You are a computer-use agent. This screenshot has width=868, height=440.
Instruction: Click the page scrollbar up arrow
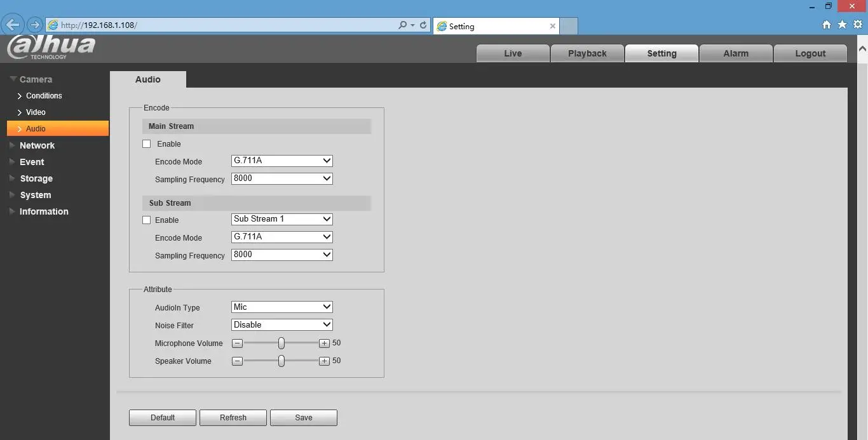point(862,48)
